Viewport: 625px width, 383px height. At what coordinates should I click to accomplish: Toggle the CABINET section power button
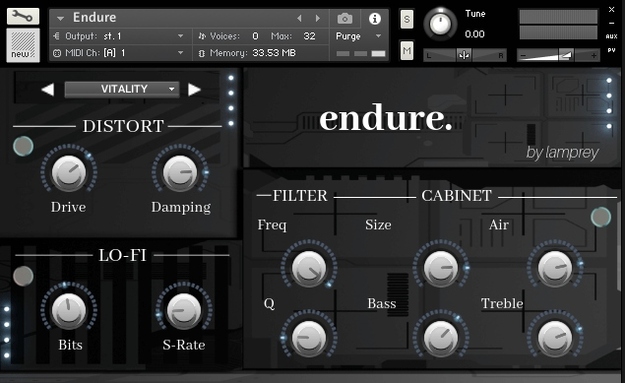(x=600, y=217)
